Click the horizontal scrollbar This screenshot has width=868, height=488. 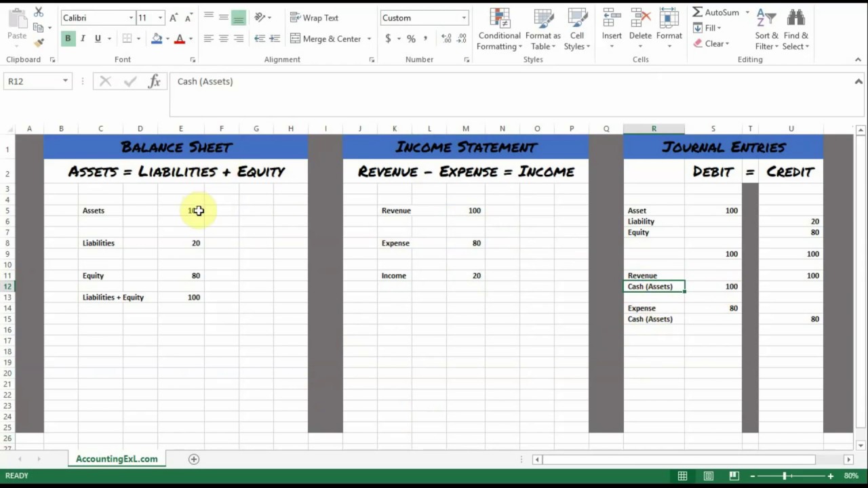point(679,459)
